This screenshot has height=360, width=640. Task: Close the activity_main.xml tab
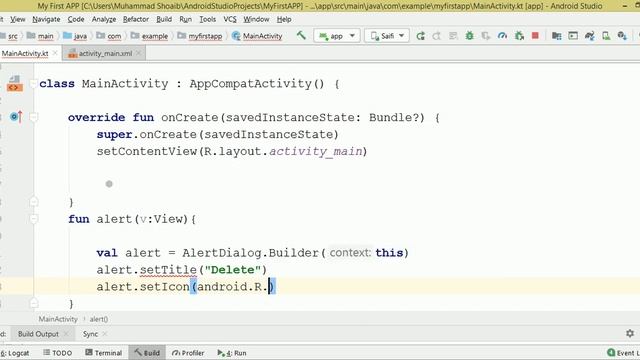pyautogui.click(x=139, y=53)
